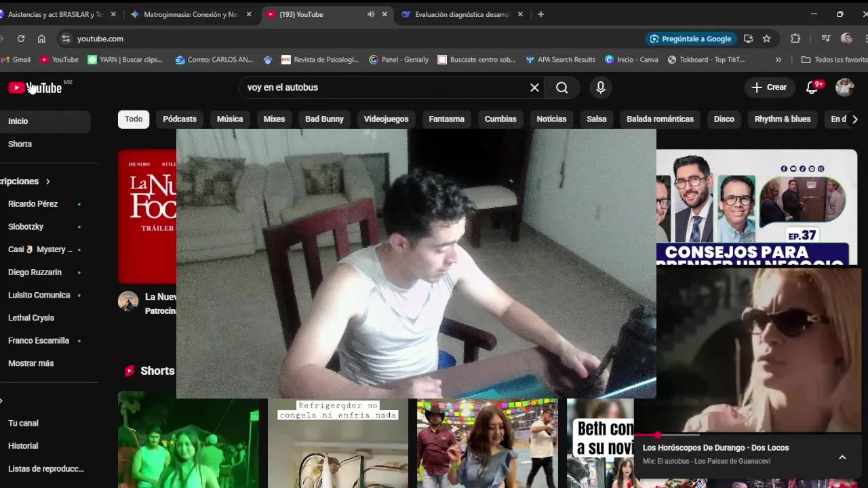The image size is (868, 488).
Task: Open the Panel - Genially bookmark
Action: coord(399,60)
